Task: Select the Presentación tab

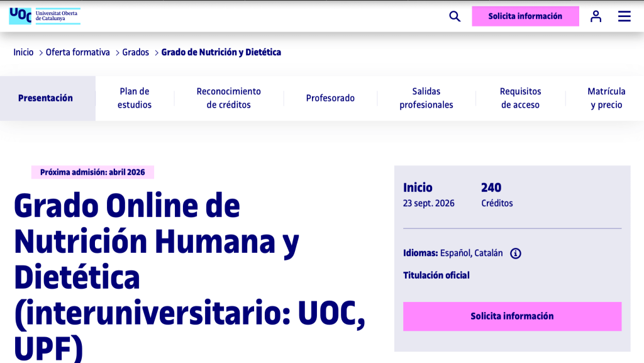Action: (48, 98)
